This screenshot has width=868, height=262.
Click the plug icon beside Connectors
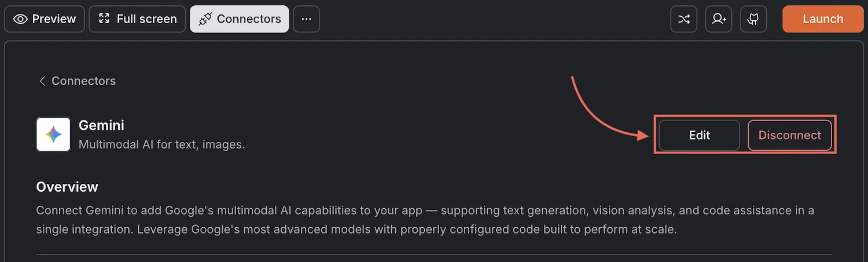(x=205, y=19)
